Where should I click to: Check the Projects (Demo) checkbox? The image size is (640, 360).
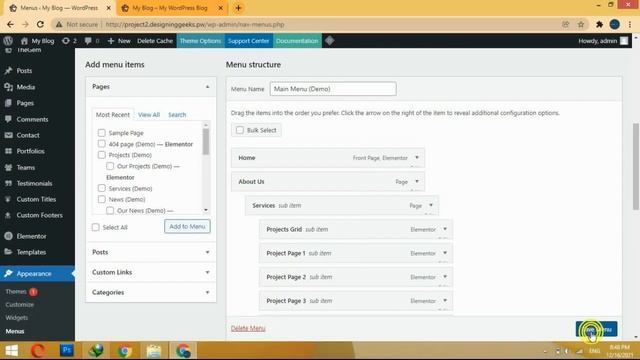(x=102, y=155)
